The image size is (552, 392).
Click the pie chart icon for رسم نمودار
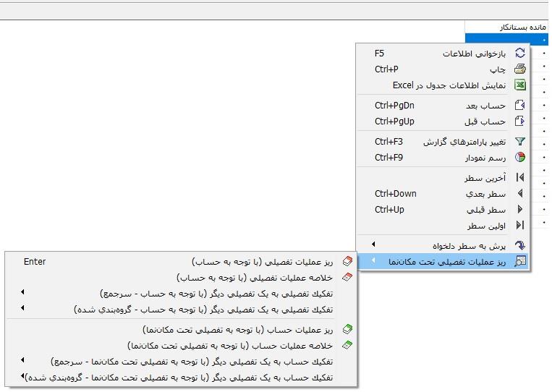[519, 158]
